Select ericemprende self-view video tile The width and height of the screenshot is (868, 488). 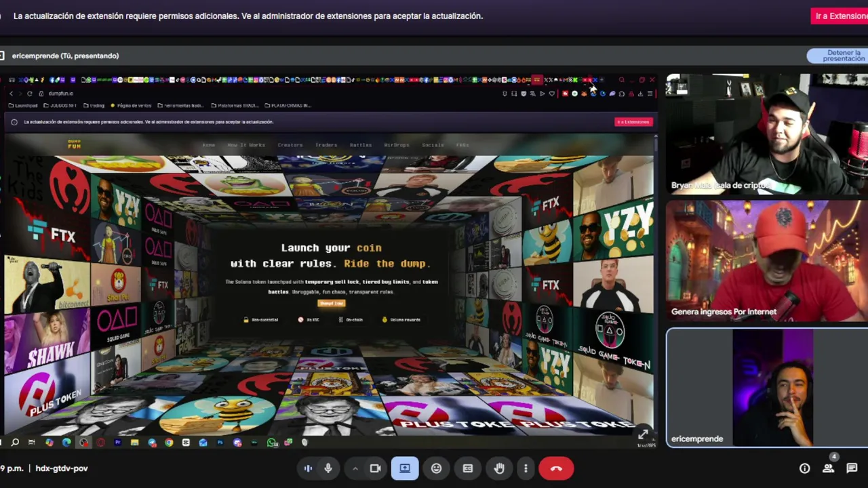pyautogui.click(x=767, y=388)
